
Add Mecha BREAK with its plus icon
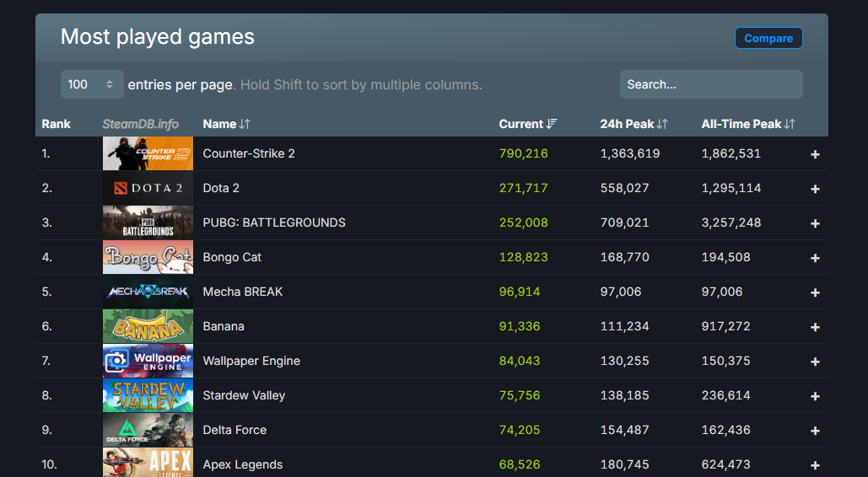(x=815, y=292)
